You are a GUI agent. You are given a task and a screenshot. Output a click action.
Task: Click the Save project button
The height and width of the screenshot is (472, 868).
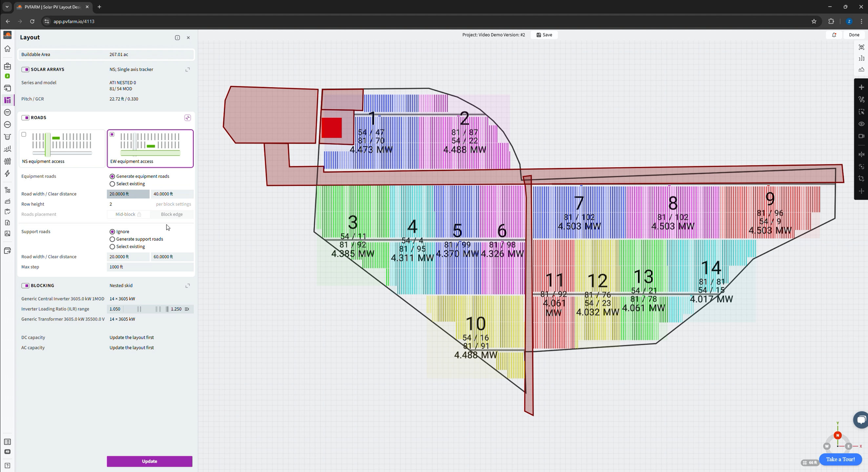tap(544, 35)
